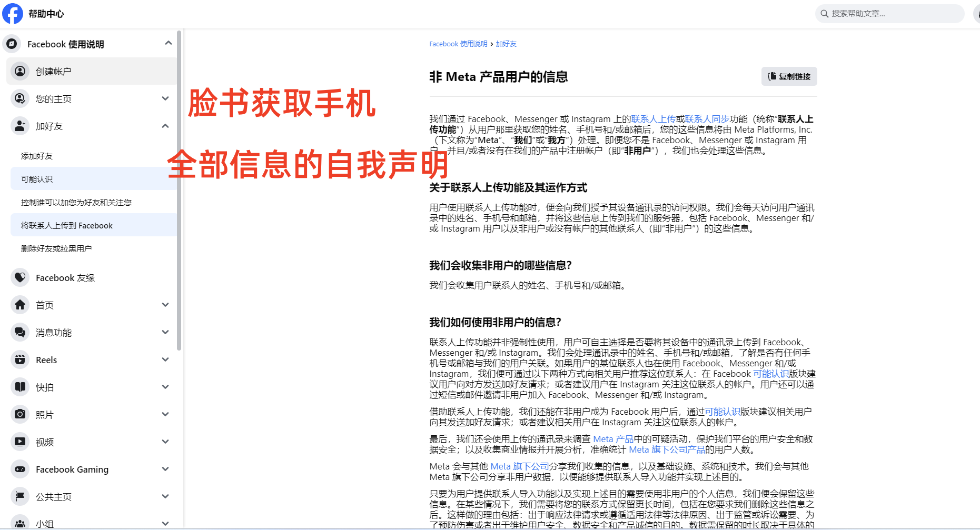The image size is (980, 530).
Task: Expand the Facebook Gaming section chevron
Action: point(165,469)
